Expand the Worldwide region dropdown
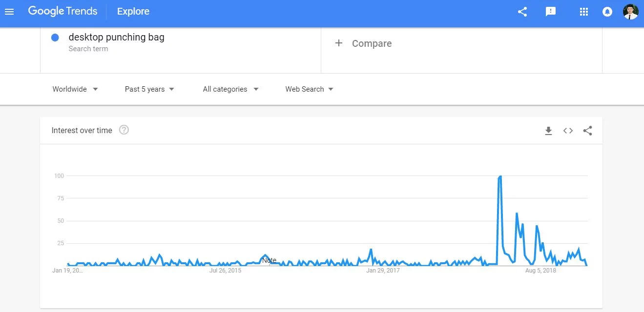644x312 pixels. (x=75, y=89)
